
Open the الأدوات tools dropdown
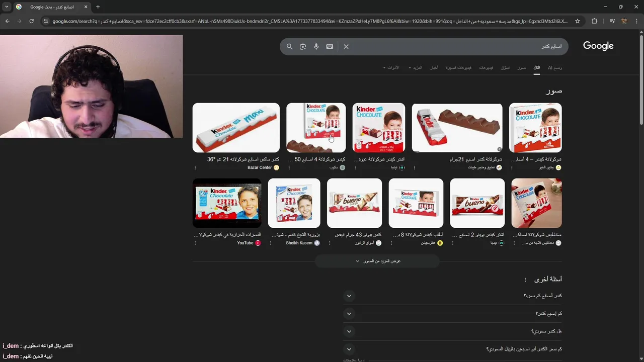(391, 67)
